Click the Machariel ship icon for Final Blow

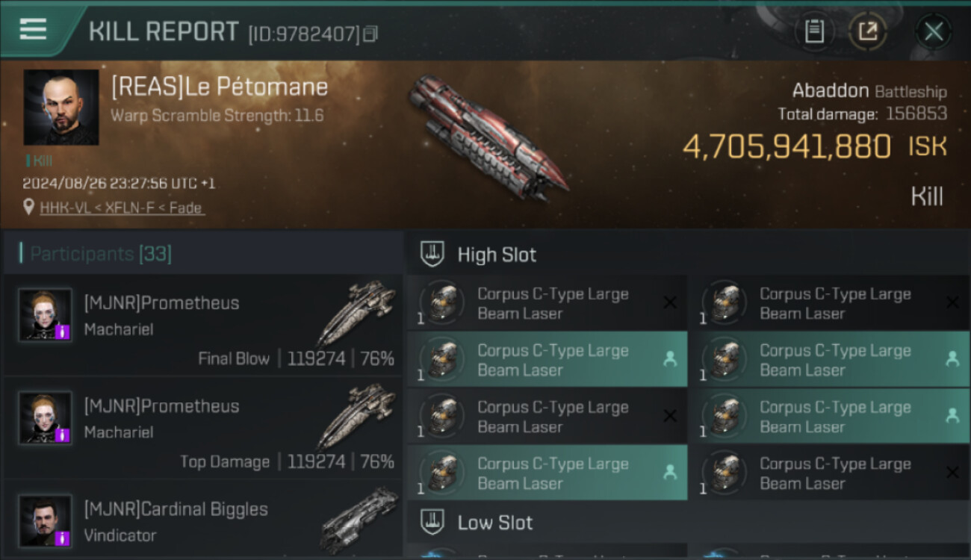[356, 312]
